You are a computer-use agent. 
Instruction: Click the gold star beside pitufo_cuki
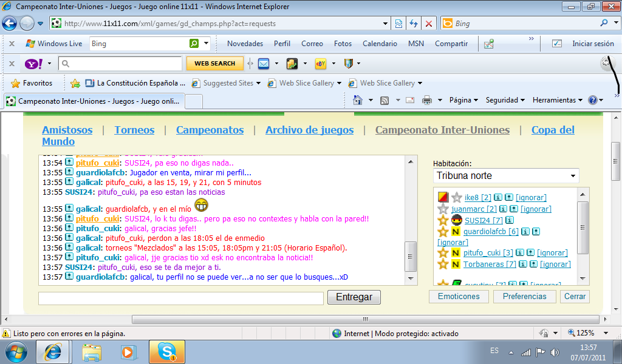point(443,252)
